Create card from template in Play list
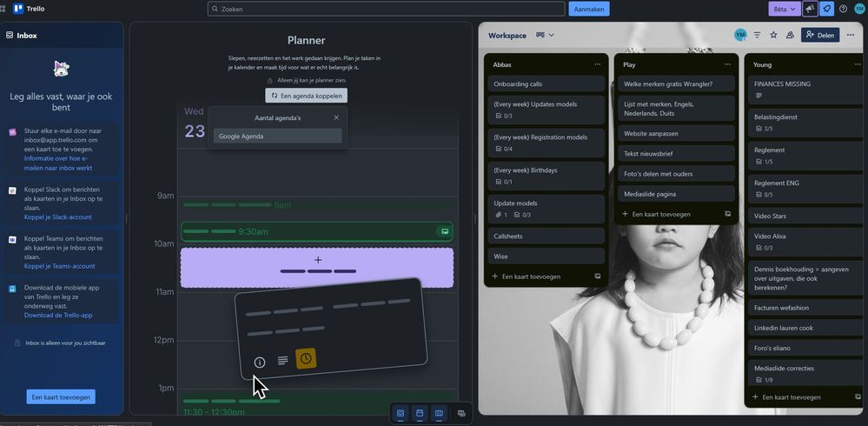Image resolution: width=868 pixels, height=426 pixels. point(727,214)
